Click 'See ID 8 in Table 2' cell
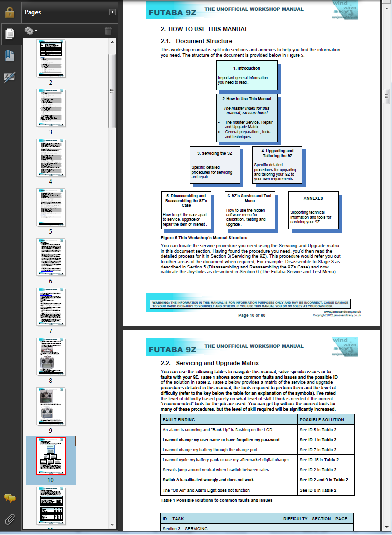 pyautogui.click(x=326, y=490)
